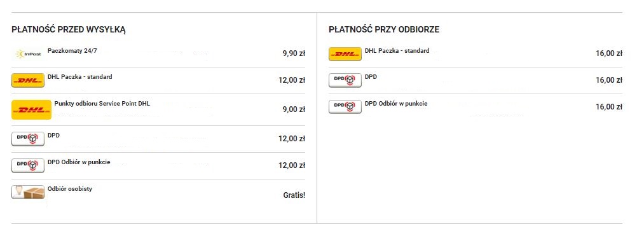Click the cash-on-delivery DPD Odbiór w punkcie logo
644x238 pixels.
(345, 107)
